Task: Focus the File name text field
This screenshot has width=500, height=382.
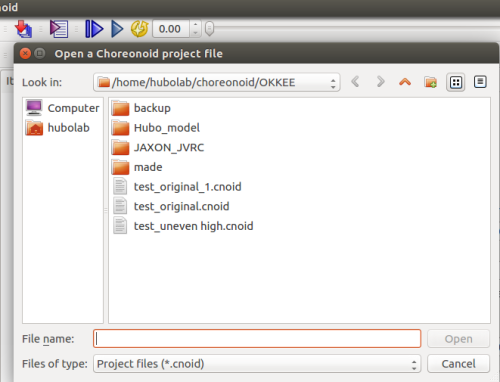Action: [x=257, y=339]
